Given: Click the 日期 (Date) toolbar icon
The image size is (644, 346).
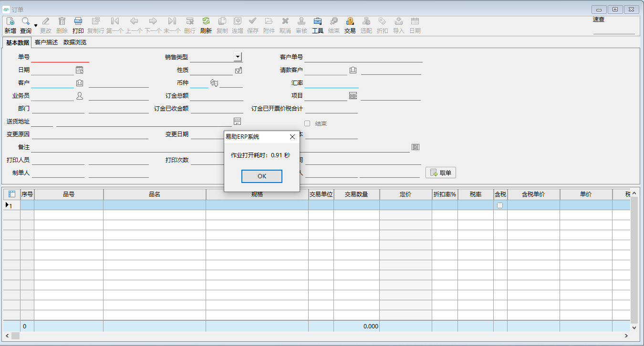Looking at the screenshot, I should [x=415, y=21].
